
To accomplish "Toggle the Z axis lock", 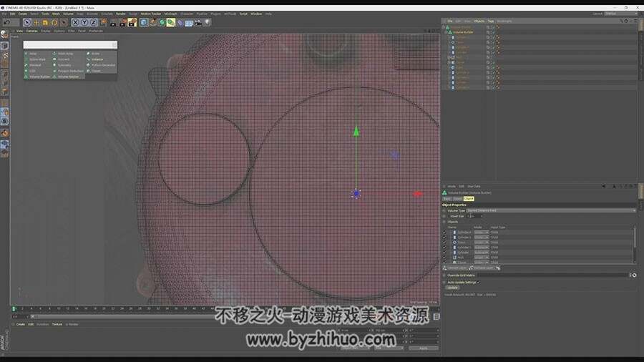I will [x=94, y=23].
